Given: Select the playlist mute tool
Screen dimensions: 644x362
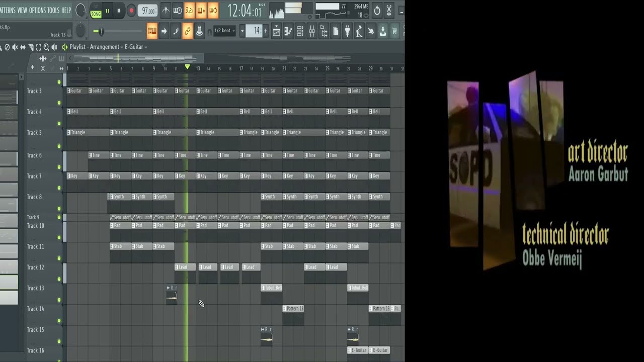Looking at the screenshot, I should click(x=15, y=47).
